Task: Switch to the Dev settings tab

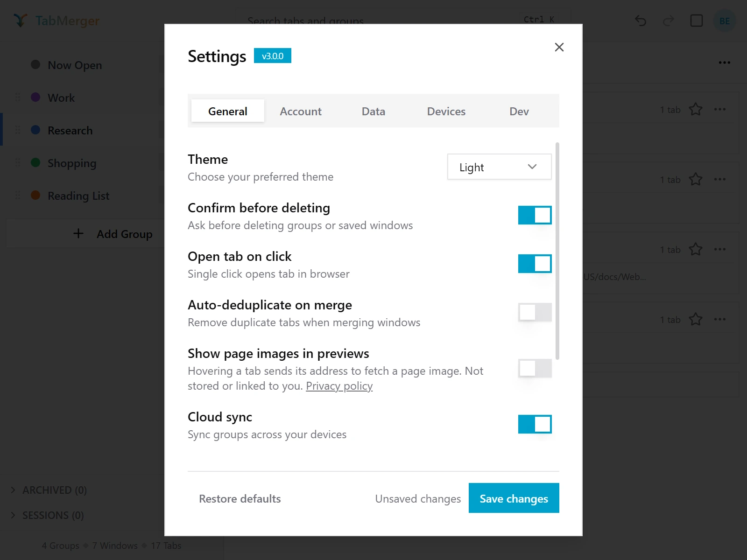Action: (x=519, y=111)
